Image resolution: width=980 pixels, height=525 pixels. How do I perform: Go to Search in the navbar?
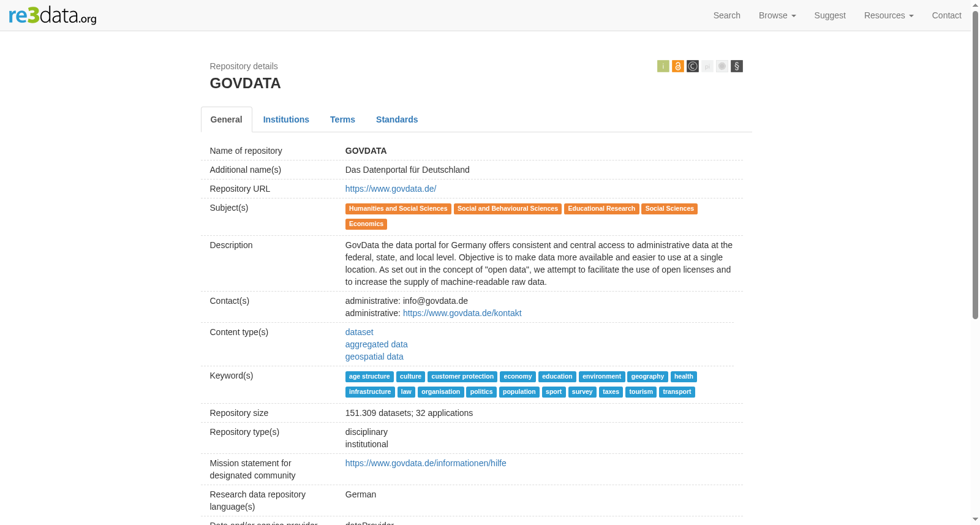[727, 15]
